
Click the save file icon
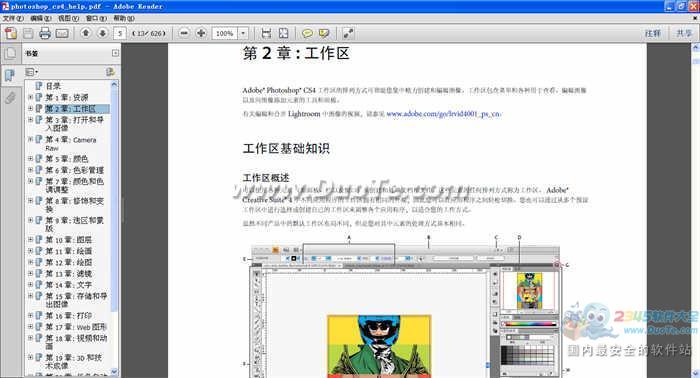coord(28,33)
